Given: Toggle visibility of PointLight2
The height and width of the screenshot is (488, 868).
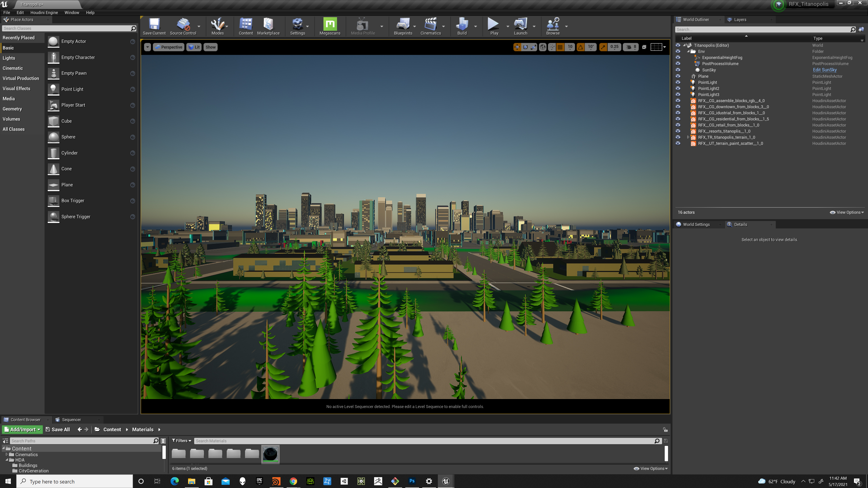Looking at the screenshot, I should 678,88.
